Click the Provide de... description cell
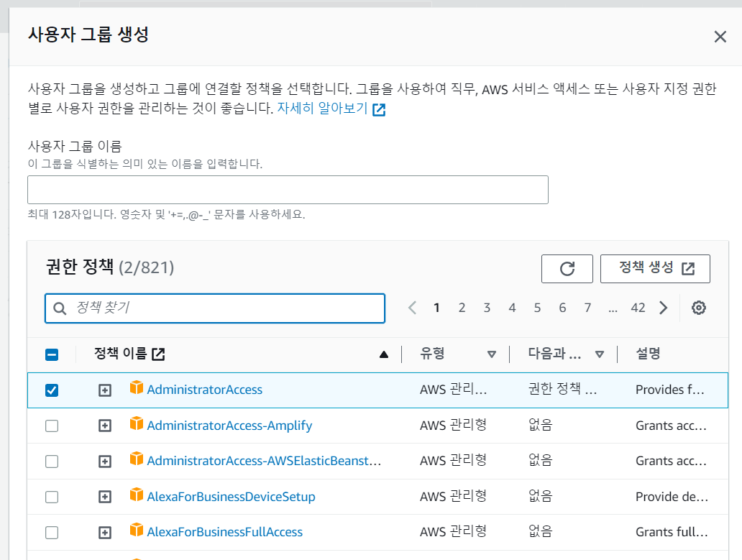This screenshot has width=742, height=560. click(x=672, y=497)
